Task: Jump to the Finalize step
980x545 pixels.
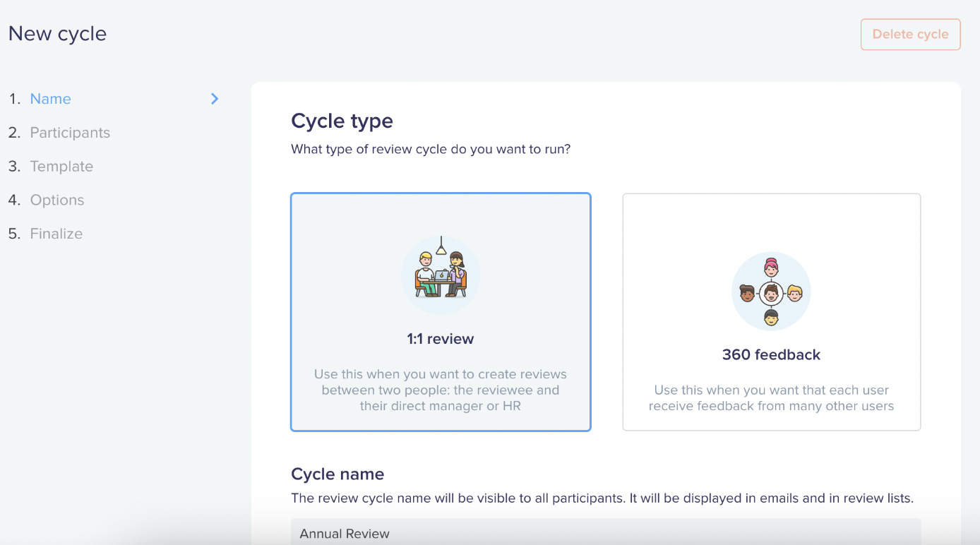Action: (56, 234)
